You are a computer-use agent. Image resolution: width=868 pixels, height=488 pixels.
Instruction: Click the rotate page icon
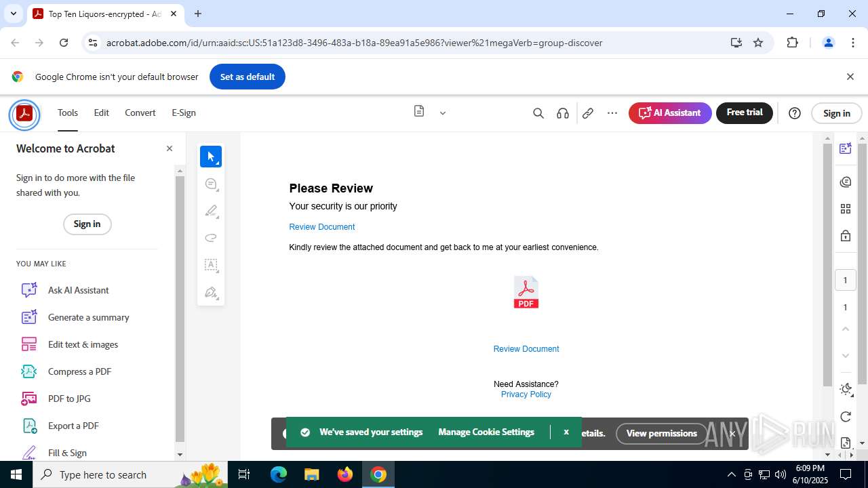click(x=845, y=416)
